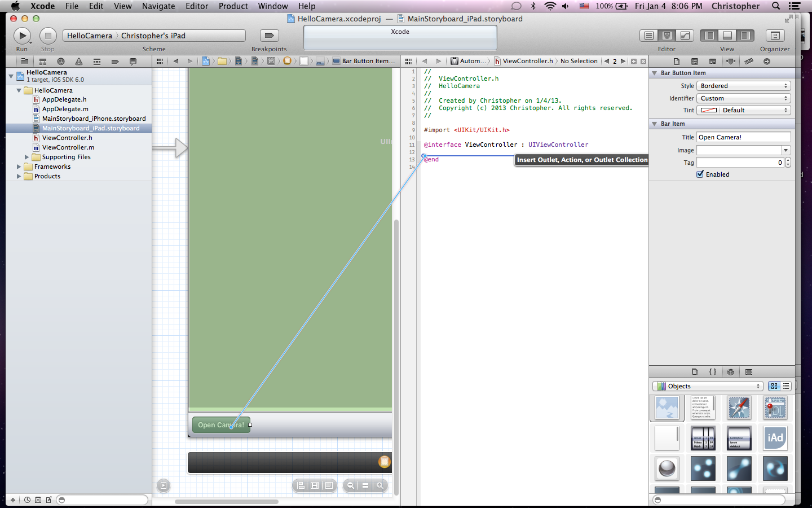Screen dimensions: 812x508
Task: Select MainStoryboard_iPhone.storyboard file
Action: 94,119
